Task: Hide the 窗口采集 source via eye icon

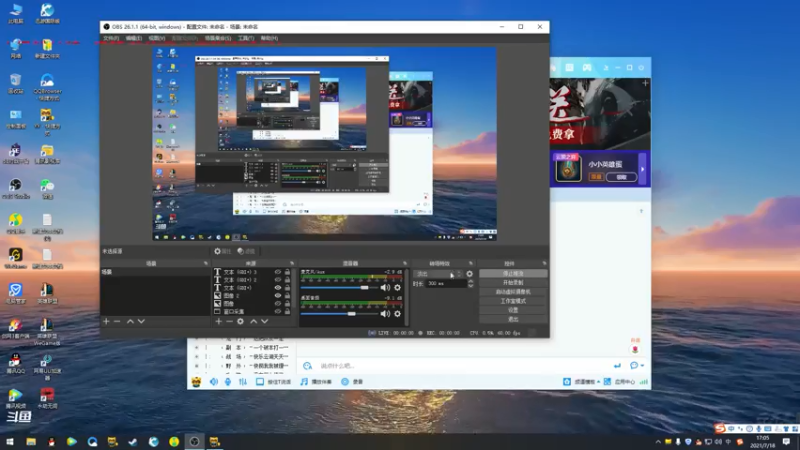Action: tap(278, 312)
